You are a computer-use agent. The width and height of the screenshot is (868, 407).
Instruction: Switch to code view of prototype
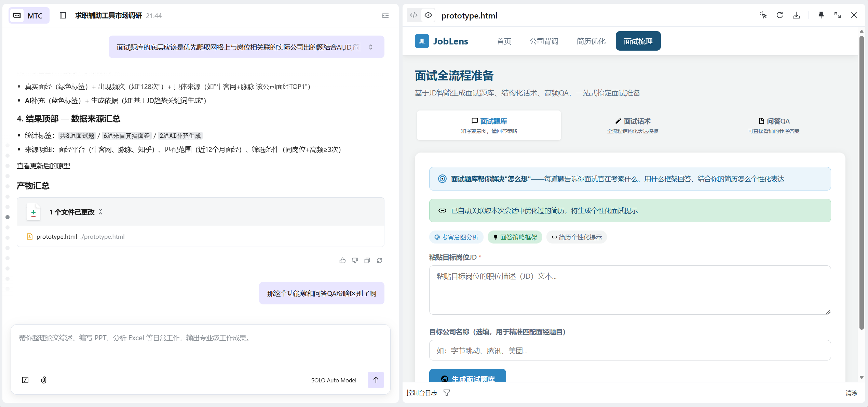[x=414, y=15]
